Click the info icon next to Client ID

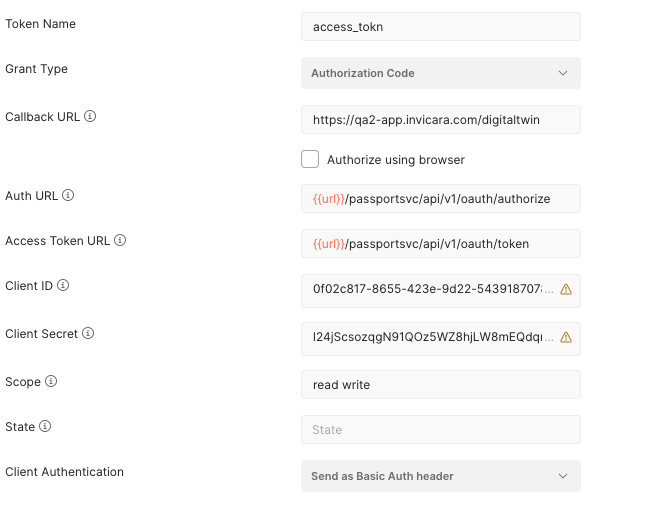[63, 286]
